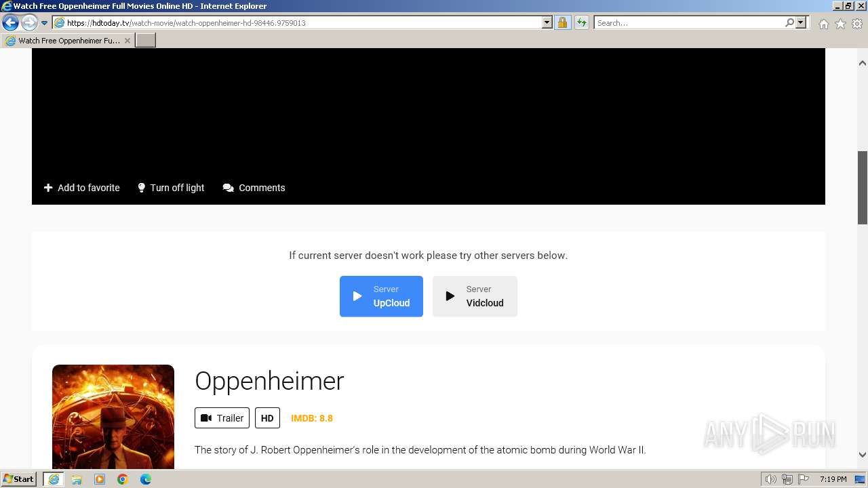Restore down the Internet Explorer window
Viewport: 868px width, 488px height.
(x=848, y=5)
